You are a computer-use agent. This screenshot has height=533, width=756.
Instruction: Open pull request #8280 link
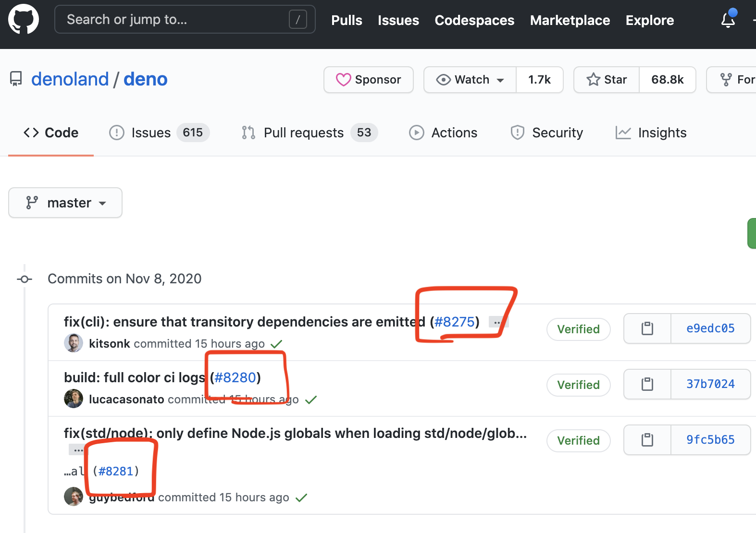[x=235, y=377]
